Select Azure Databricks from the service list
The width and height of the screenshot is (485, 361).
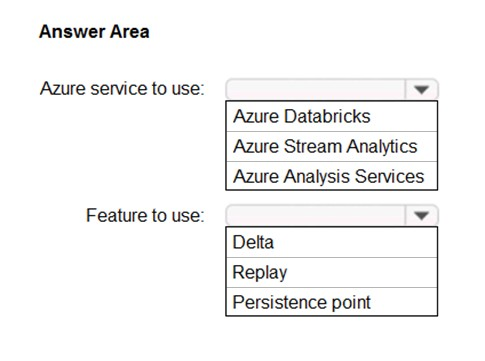click(x=332, y=116)
